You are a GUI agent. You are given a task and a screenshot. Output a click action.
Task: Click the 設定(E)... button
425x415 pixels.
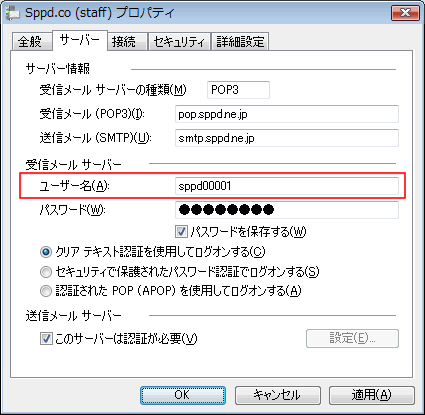point(352,339)
